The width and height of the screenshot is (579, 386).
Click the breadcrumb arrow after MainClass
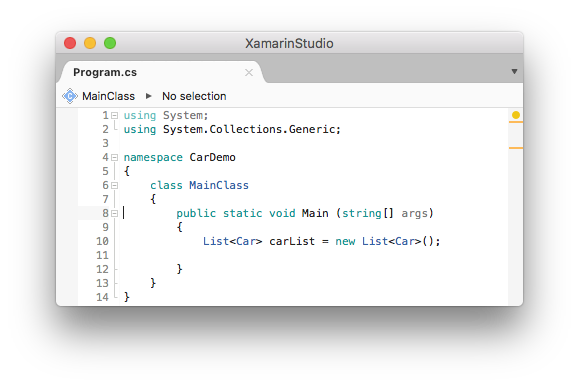coord(148,96)
